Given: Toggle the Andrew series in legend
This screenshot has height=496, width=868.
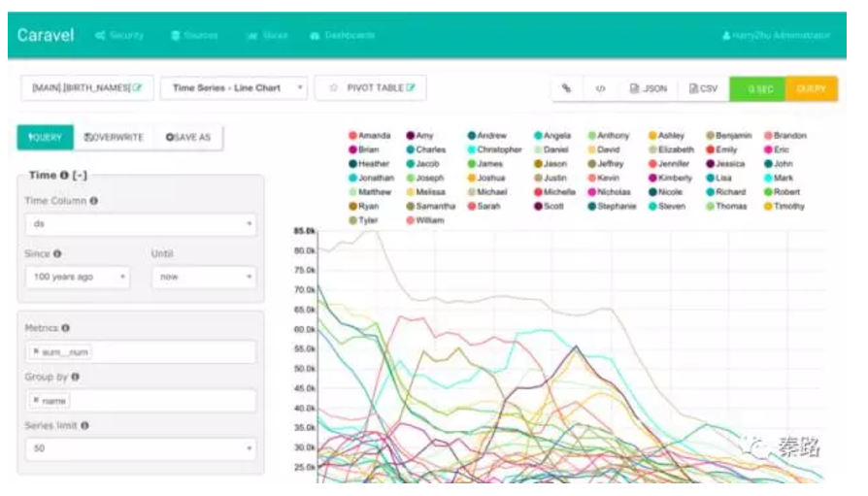Looking at the screenshot, I should click(487, 136).
